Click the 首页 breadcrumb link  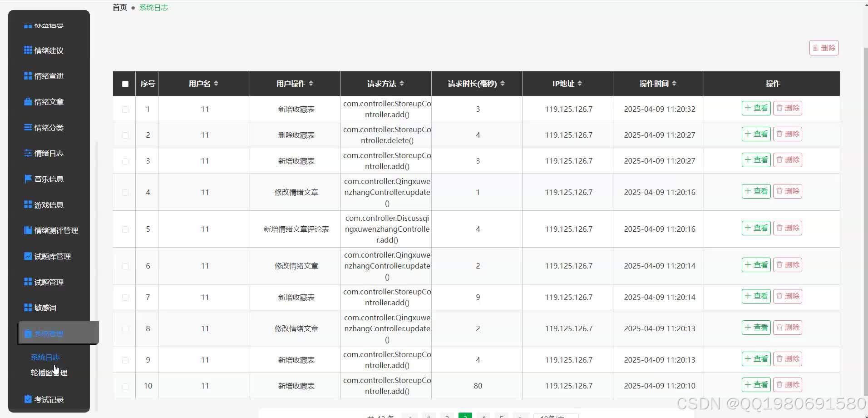click(x=119, y=7)
